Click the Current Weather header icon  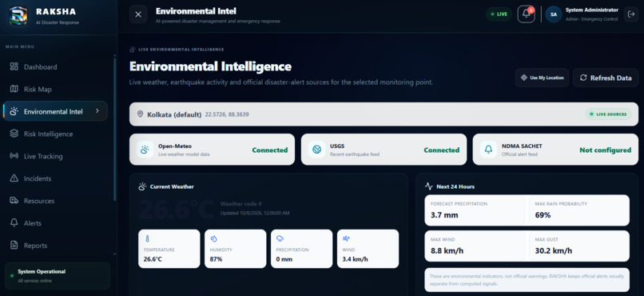(142, 186)
